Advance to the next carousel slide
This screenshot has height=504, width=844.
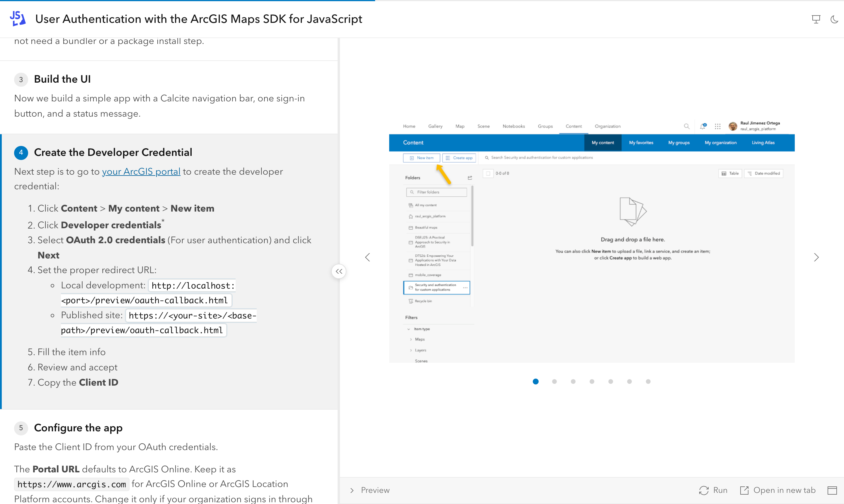point(816,257)
